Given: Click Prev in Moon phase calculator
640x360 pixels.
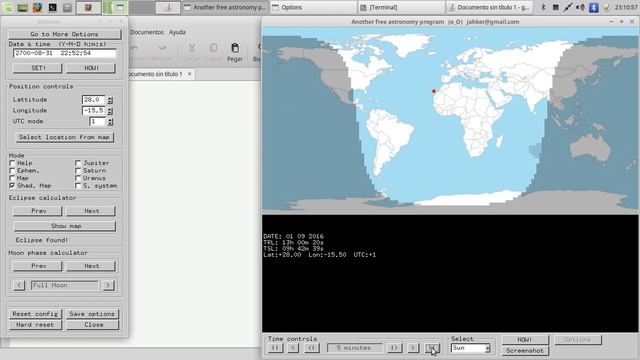Looking at the screenshot, I should 38,266.
